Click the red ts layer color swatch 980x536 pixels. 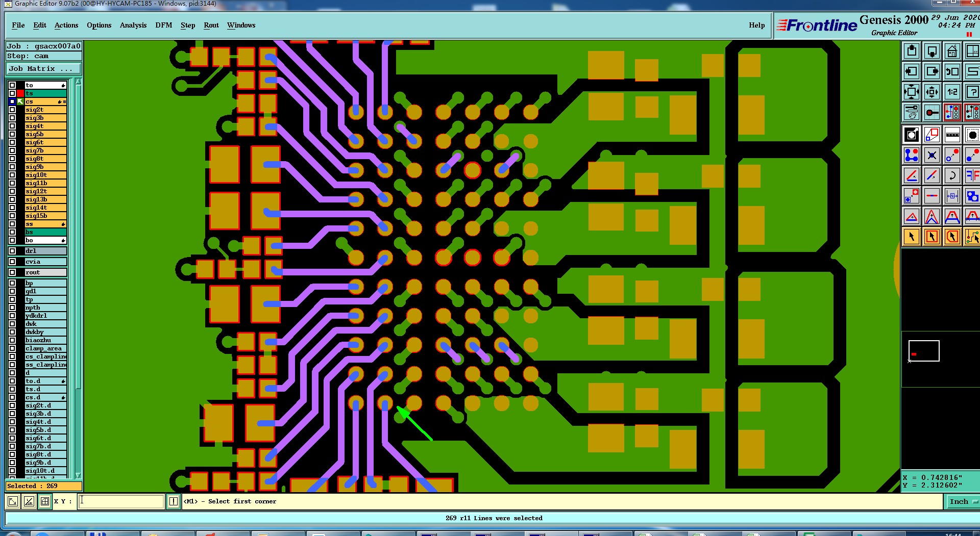click(20, 93)
